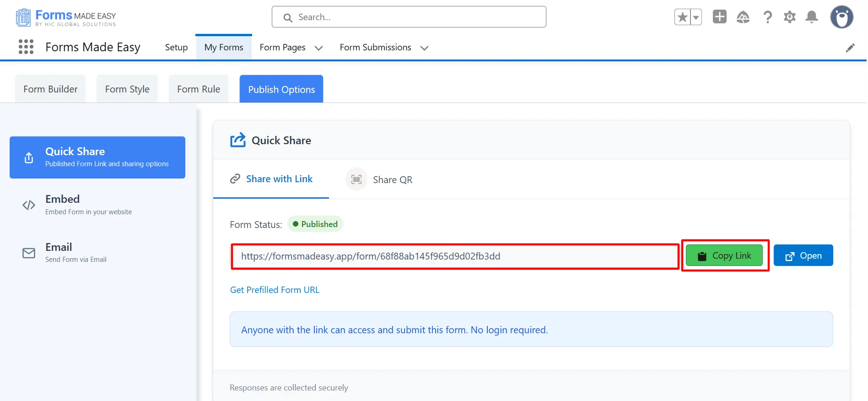View notifications bell icon
Screen dimensions: 868x401
pyautogui.click(x=811, y=17)
